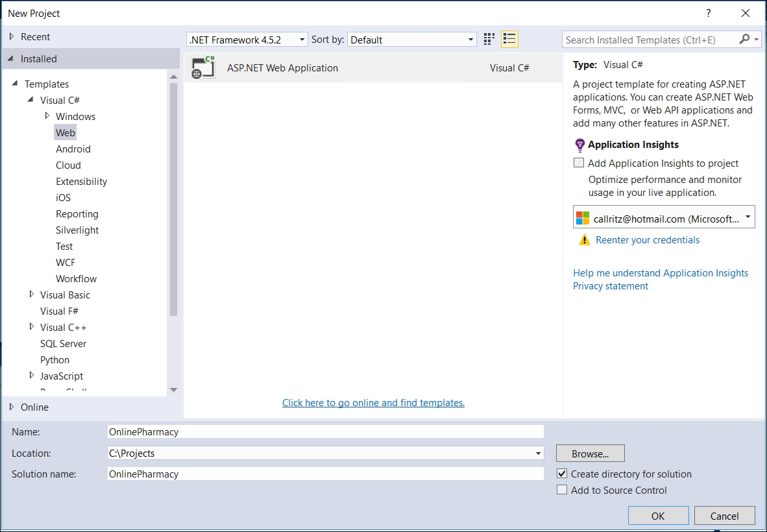Select the Visual F# category

(59, 311)
